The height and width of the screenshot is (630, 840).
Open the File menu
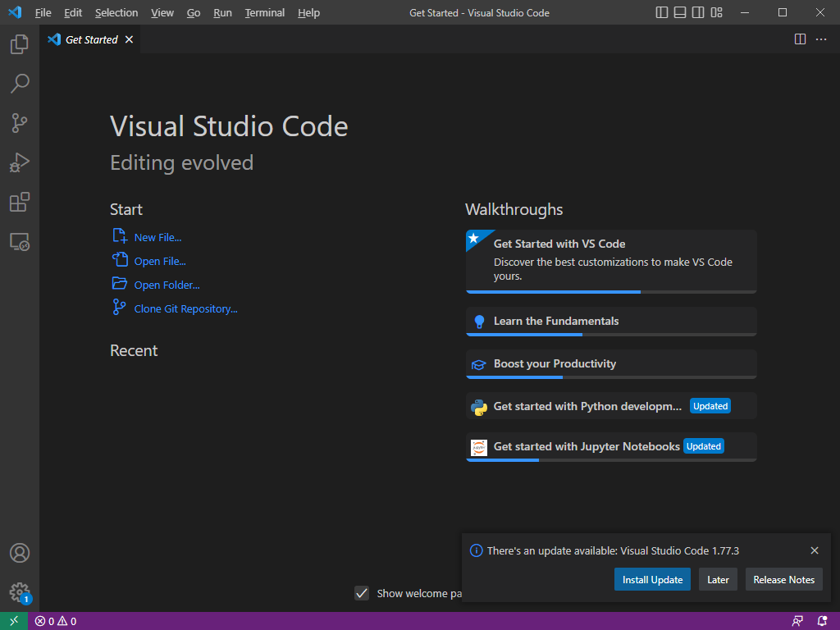click(x=43, y=12)
